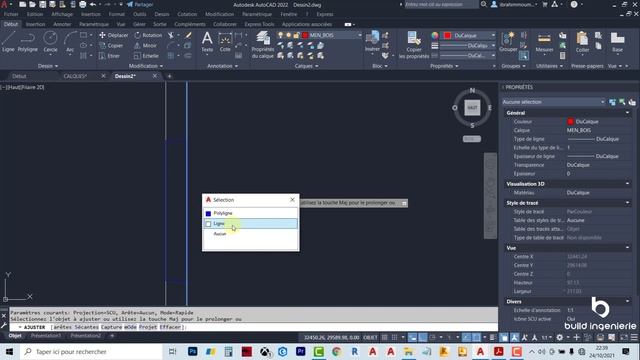
Task: Open the Fichier menu
Action: click(x=11, y=14)
